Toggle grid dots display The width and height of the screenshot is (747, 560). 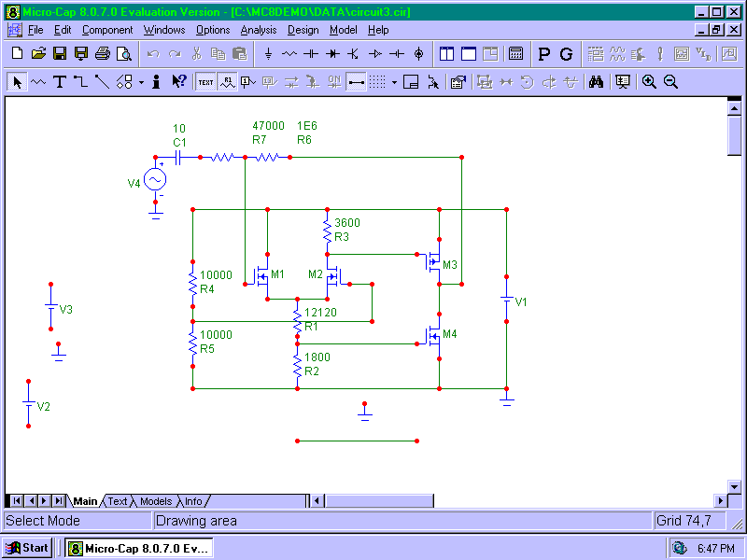click(x=377, y=82)
